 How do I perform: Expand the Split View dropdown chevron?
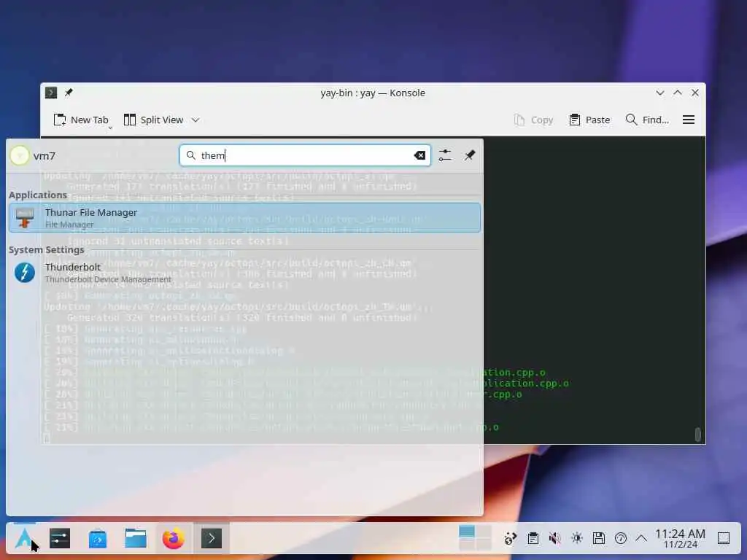tap(196, 120)
